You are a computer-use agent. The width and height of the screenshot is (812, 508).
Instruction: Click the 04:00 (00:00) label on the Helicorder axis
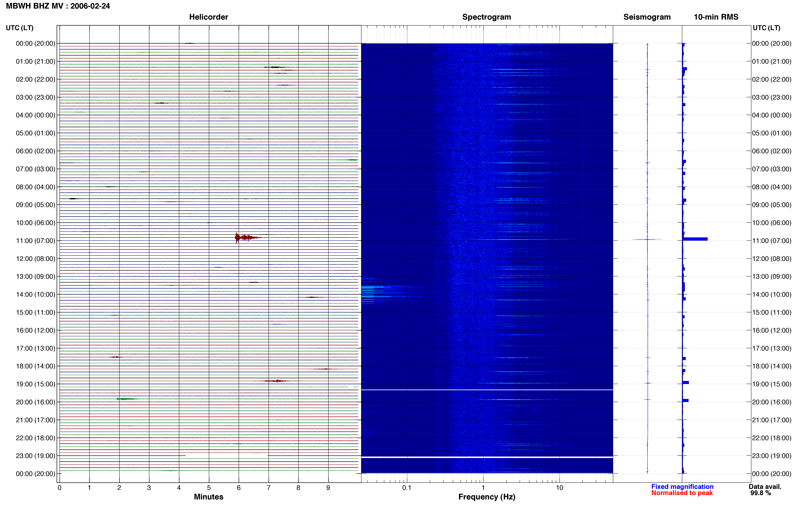(x=36, y=115)
